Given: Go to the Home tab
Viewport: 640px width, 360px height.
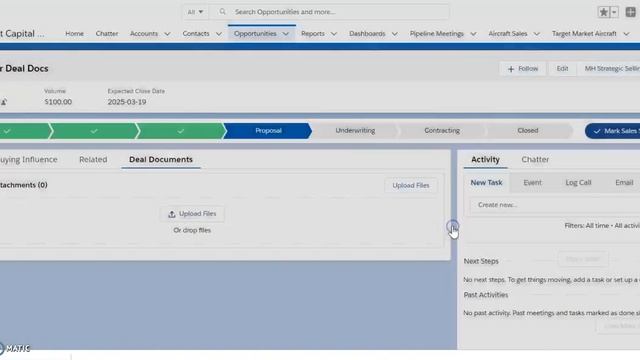Looking at the screenshot, I should pos(74,33).
